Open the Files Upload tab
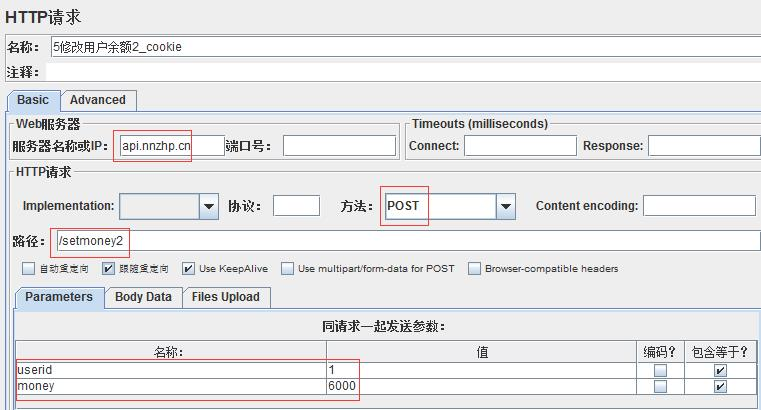The image size is (761, 410). point(226,297)
